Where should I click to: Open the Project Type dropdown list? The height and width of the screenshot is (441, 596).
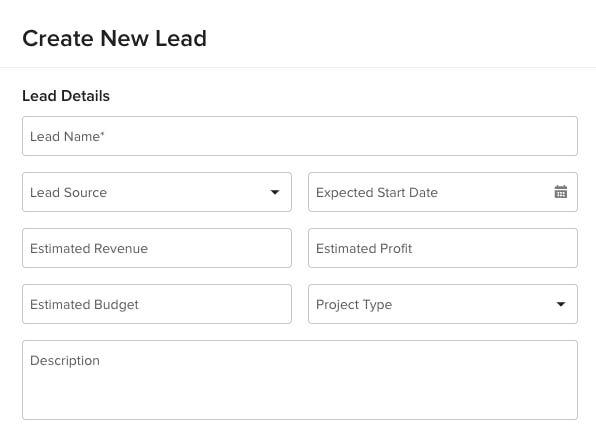click(443, 304)
